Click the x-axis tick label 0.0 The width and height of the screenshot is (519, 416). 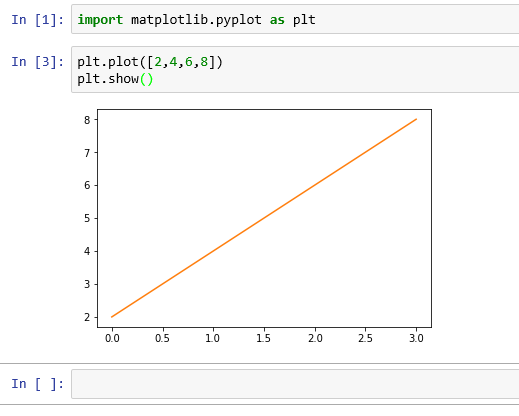(x=112, y=338)
